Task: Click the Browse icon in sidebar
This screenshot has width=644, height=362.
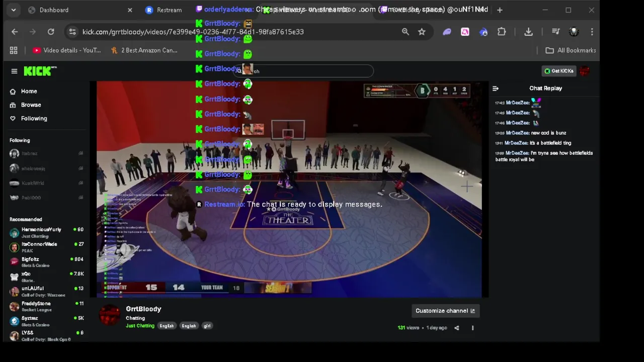Action: point(13,105)
